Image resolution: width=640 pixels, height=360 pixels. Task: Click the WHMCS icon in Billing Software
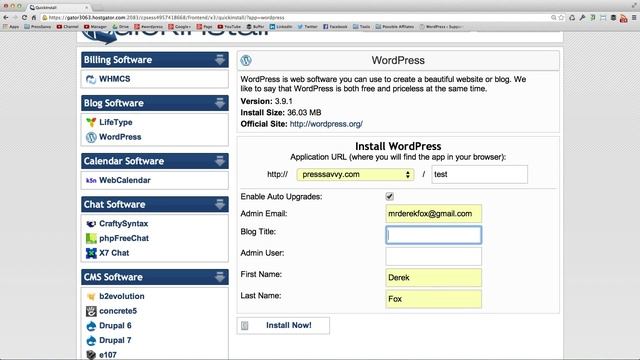point(91,79)
